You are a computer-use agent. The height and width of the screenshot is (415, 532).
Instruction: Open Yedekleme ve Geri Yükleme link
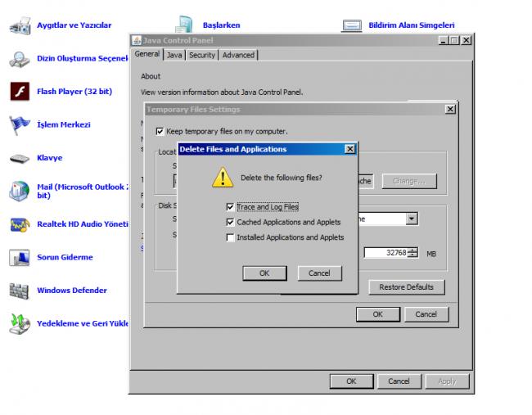pyautogui.click(x=83, y=323)
